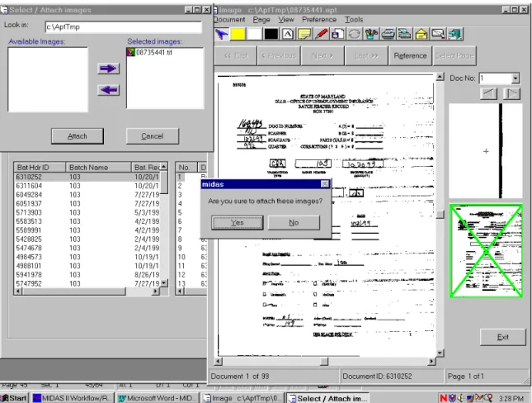Switch to MIDAS II Workflow taskbar item
The height and width of the screenshot is (403, 532).
tap(72, 398)
